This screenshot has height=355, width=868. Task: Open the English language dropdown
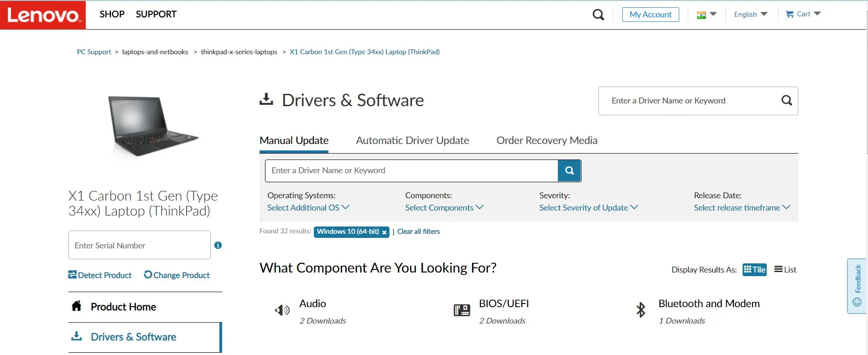coord(750,15)
